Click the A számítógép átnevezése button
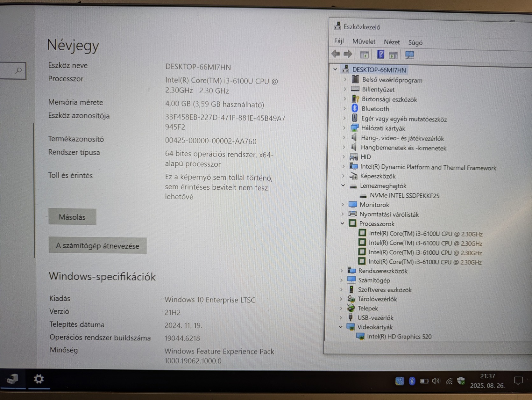 tap(98, 246)
